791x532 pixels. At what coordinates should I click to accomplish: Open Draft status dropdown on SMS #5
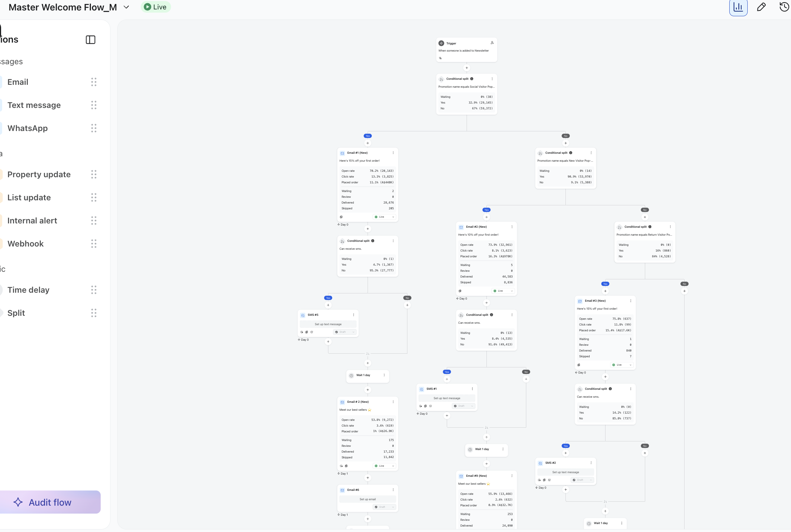(345, 332)
